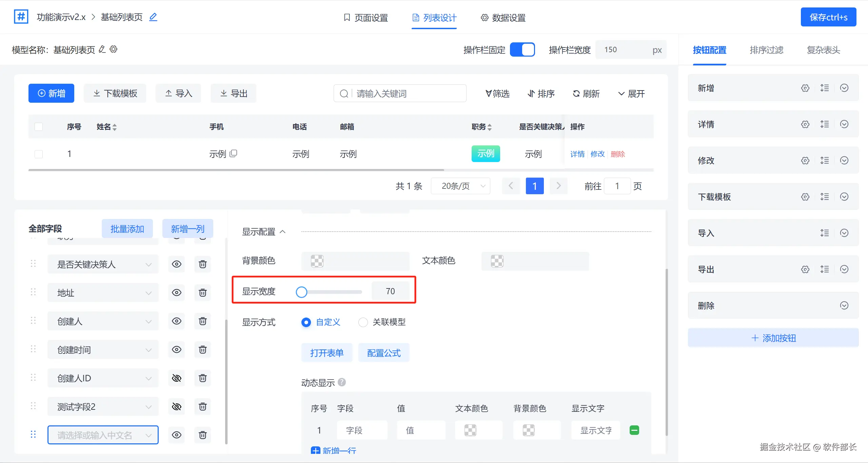Click the 背景颜色 color swatch
Screen dimensions: 868x463
click(317, 261)
